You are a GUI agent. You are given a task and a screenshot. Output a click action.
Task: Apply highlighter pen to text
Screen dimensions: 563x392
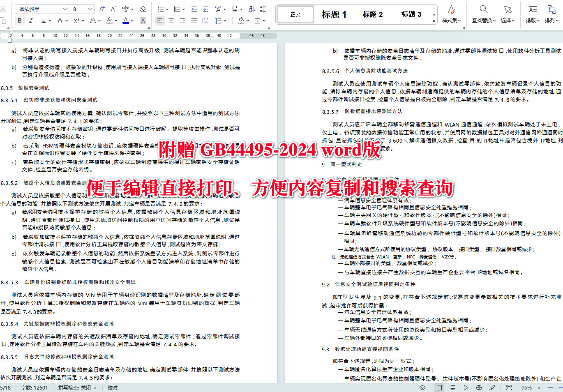coord(109,20)
